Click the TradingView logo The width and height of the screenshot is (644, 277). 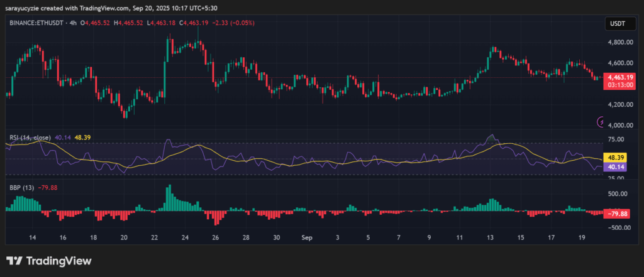[x=49, y=261]
